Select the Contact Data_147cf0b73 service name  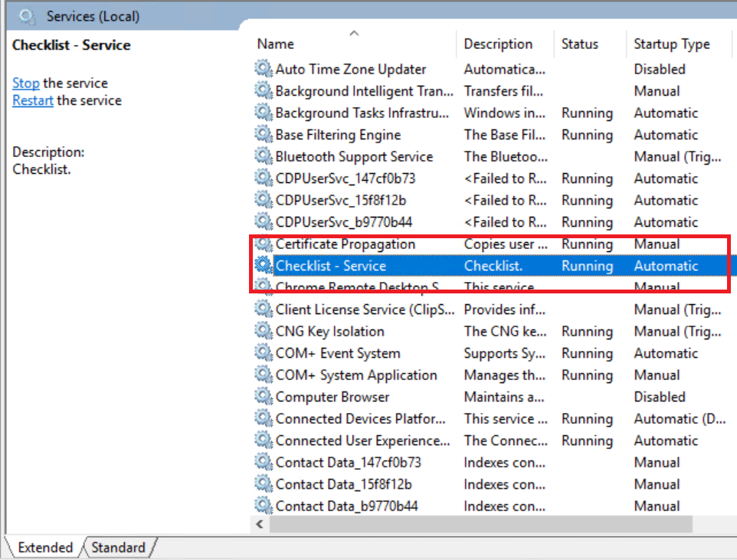(349, 463)
